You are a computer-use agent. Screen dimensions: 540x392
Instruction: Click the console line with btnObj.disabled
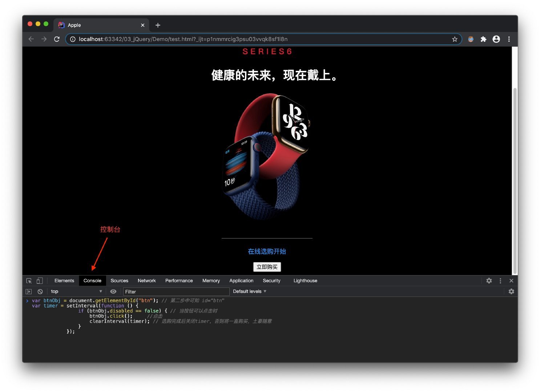click(x=148, y=311)
